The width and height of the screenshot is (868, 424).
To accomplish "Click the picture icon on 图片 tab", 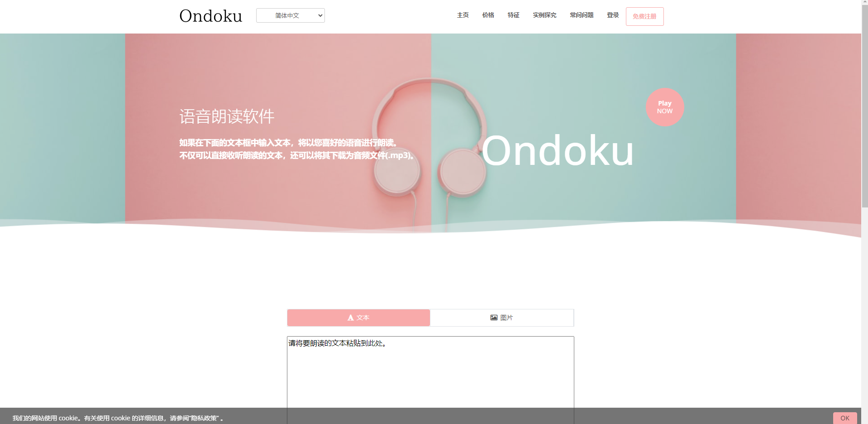I will pos(494,318).
